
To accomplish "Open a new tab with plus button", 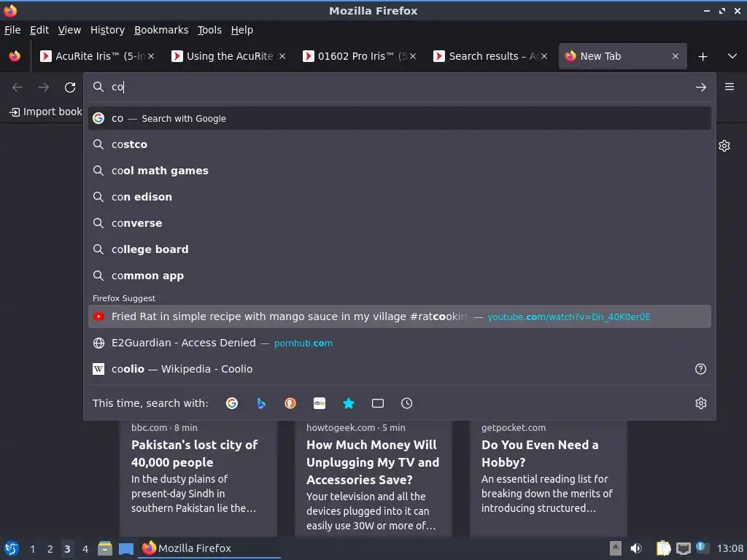I will [703, 57].
